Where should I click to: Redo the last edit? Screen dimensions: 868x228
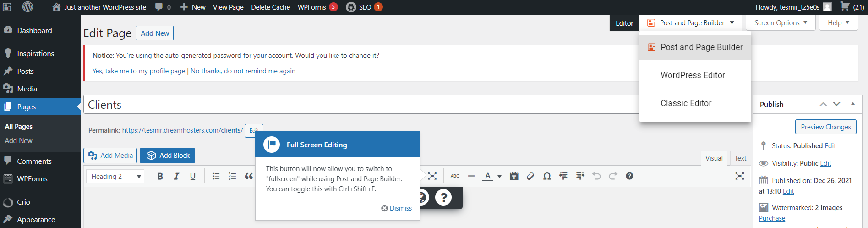(x=613, y=176)
